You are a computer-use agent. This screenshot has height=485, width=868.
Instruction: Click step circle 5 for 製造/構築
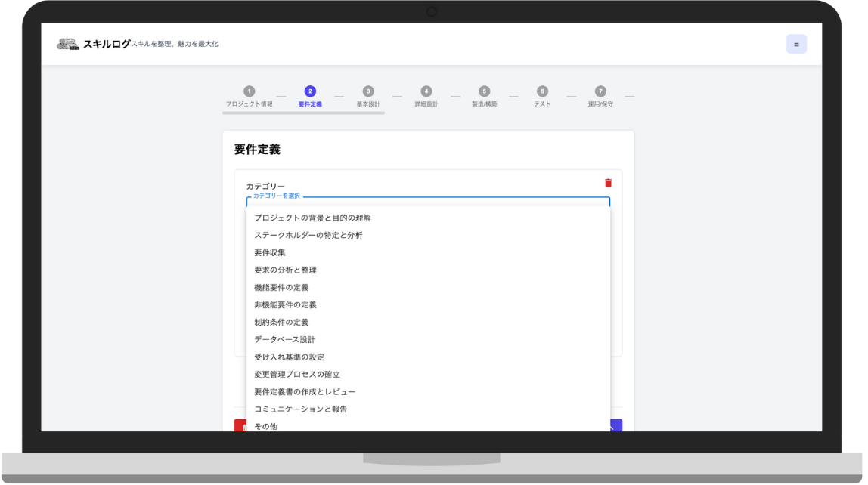(x=485, y=90)
